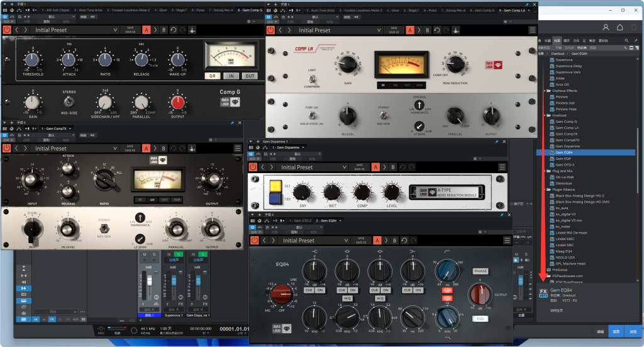The width and height of the screenshot is (644, 347).
Task: Click pin icon on Gem Dopamine window
Action: 497,142
